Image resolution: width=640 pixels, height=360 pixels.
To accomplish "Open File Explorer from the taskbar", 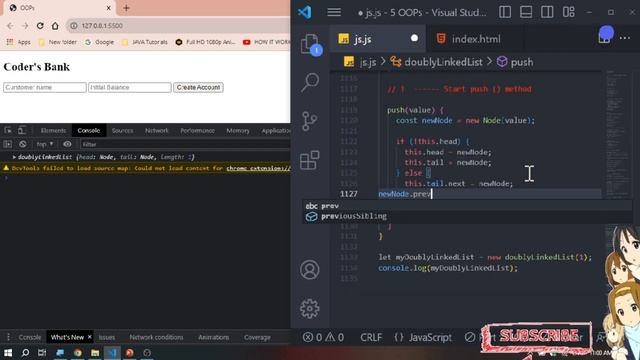I will (95, 353).
